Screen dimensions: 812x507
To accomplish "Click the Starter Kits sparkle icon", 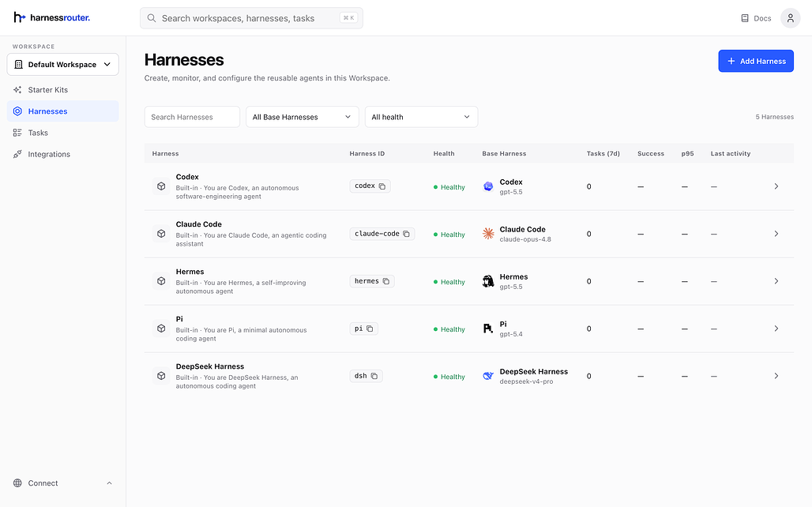I will point(17,89).
